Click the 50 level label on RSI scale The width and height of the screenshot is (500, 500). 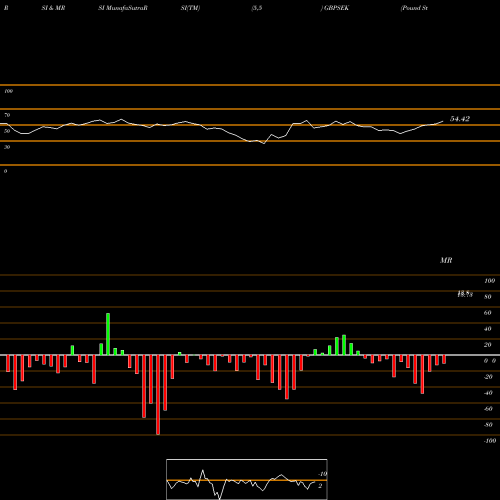click(7, 131)
